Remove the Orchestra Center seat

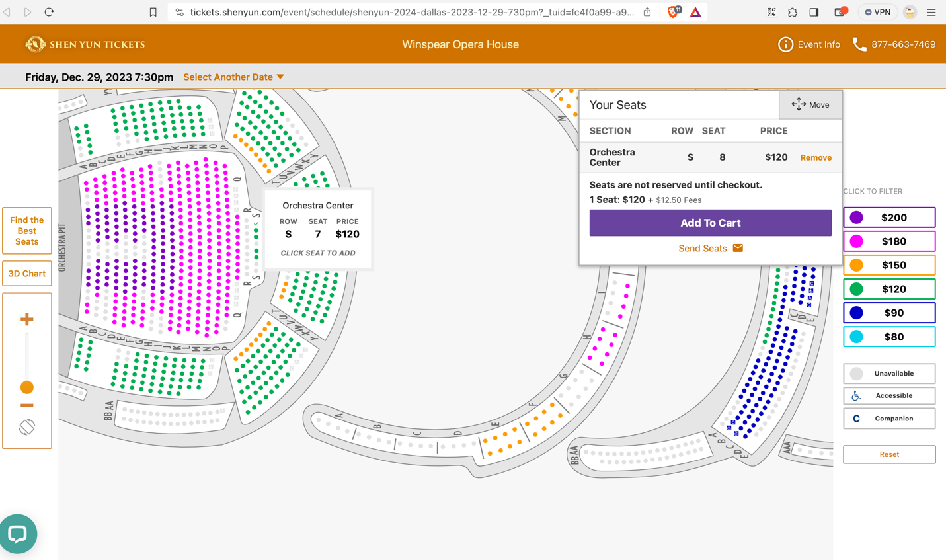tap(816, 157)
